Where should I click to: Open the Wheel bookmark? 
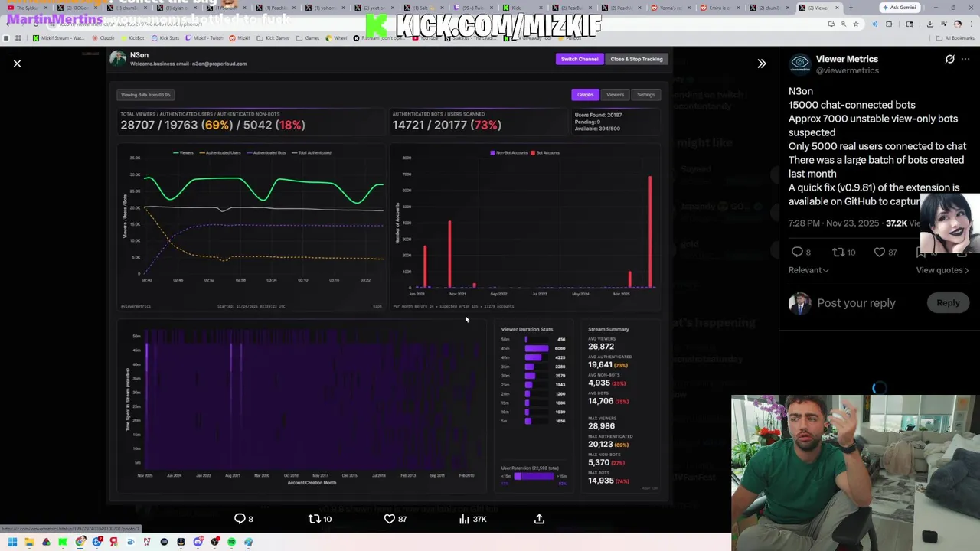[336, 37]
